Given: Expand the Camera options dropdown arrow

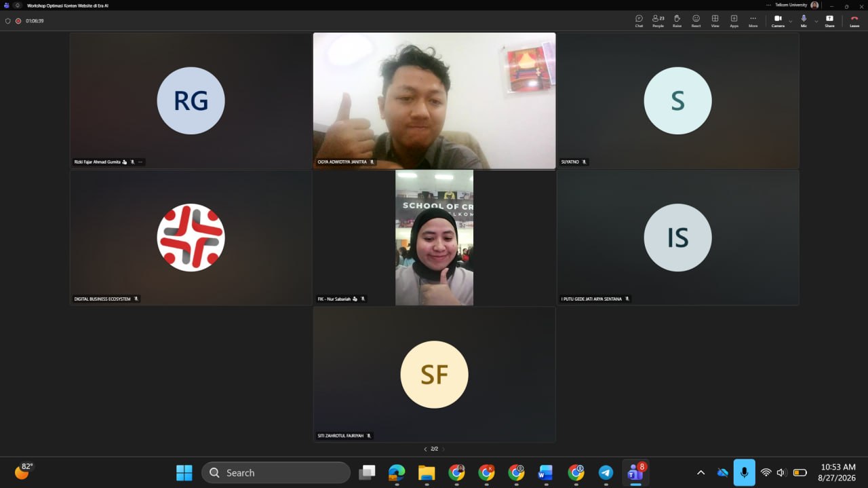Looking at the screenshot, I should 790,21.
